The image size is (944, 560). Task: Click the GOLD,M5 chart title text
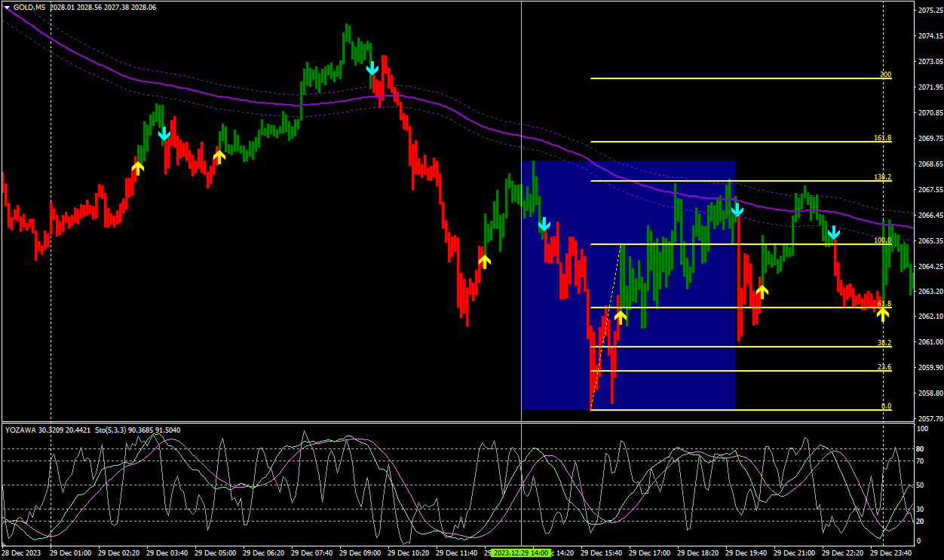point(29,7)
